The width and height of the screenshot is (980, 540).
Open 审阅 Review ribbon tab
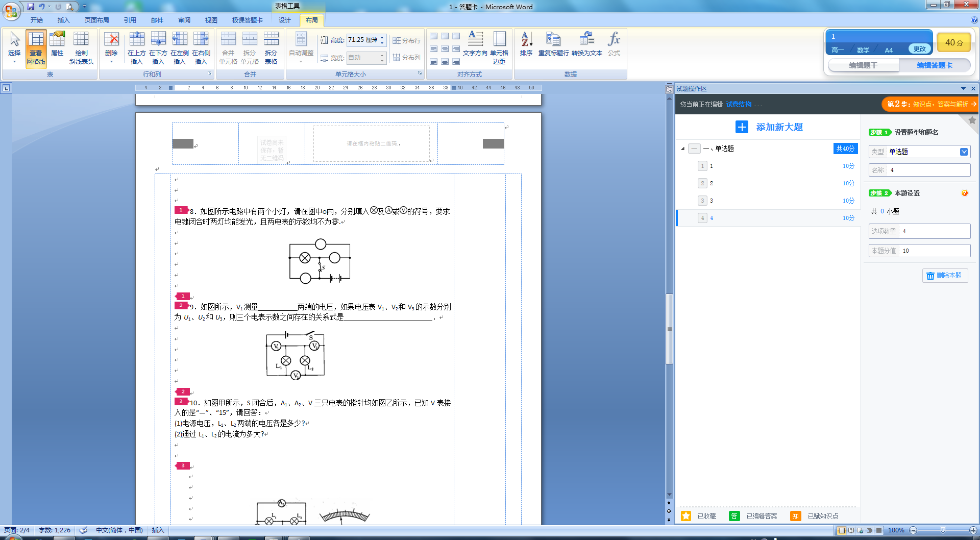[184, 20]
